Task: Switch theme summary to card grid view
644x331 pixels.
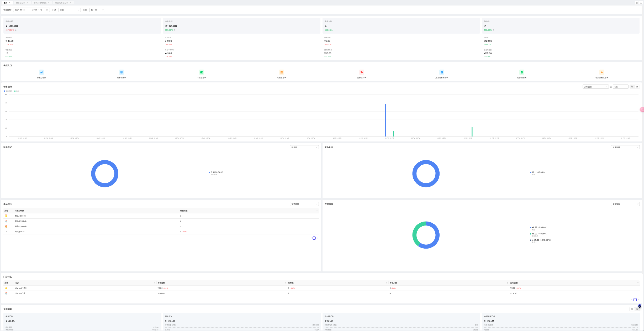Action: [x=632, y=309]
